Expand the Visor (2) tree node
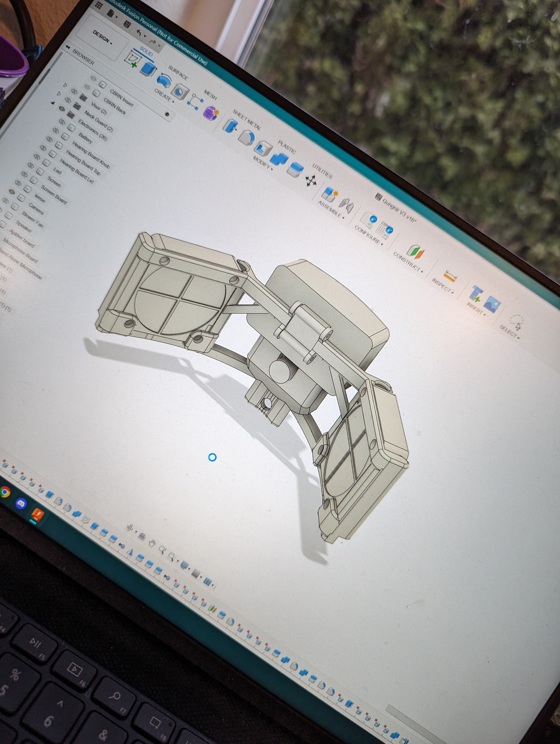The height and width of the screenshot is (744, 560). [65, 85]
